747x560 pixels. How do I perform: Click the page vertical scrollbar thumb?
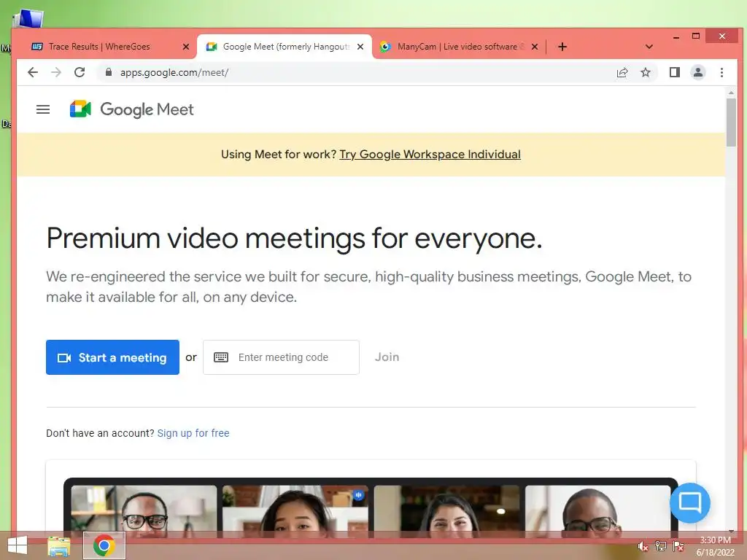(731, 122)
